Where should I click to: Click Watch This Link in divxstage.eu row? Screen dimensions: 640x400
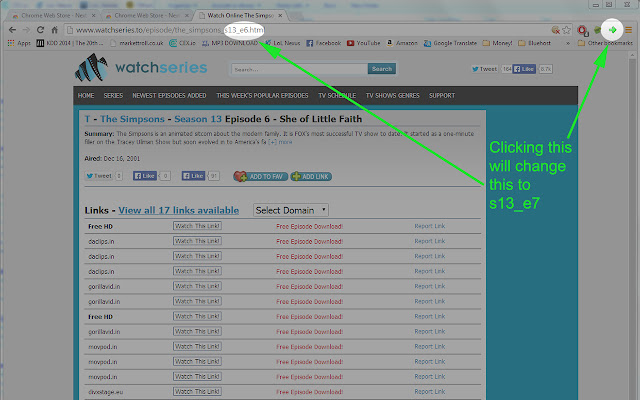click(197, 391)
